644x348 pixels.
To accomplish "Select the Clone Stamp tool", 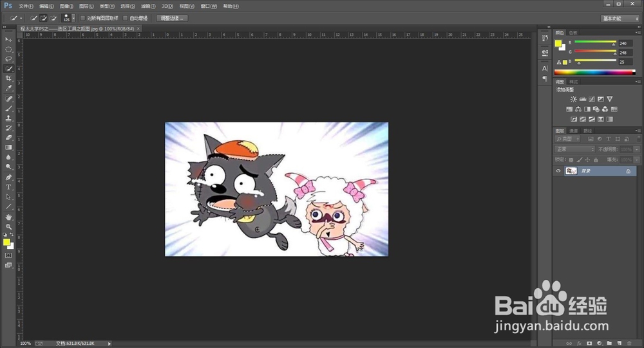I will [x=8, y=118].
